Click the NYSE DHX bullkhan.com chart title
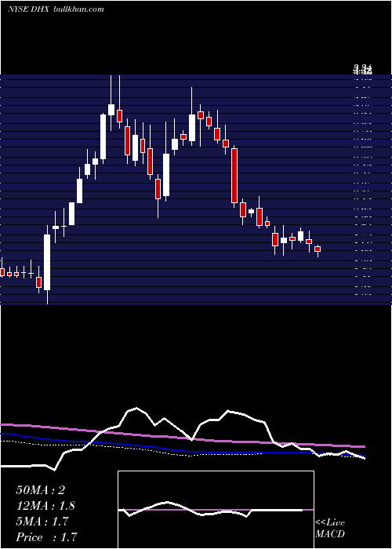This screenshot has width=392, height=549. point(56,9)
